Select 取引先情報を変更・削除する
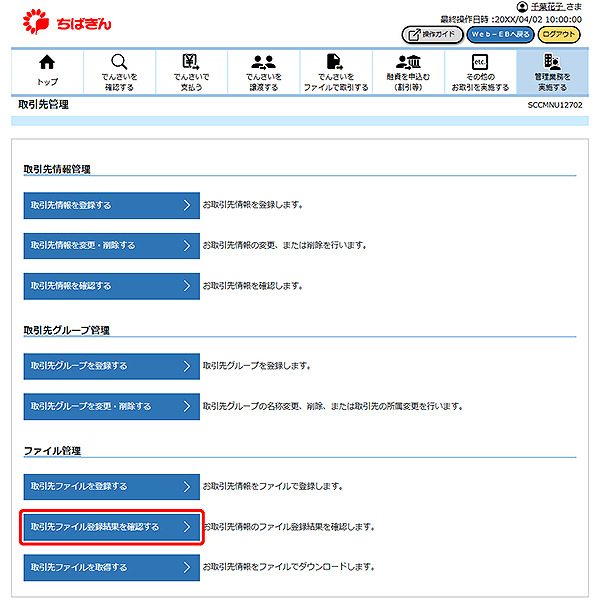The height and width of the screenshot is (609, 600). click(x=111, y=246)
